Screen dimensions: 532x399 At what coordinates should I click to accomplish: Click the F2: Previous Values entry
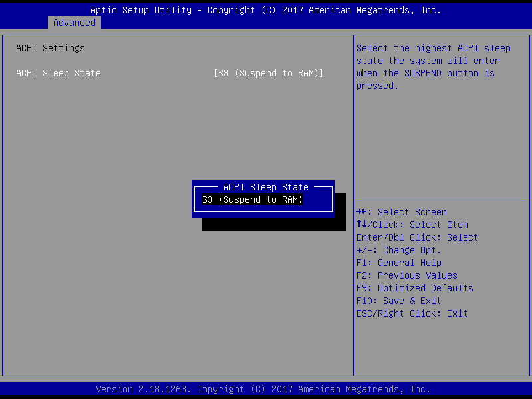pos(406,275)
